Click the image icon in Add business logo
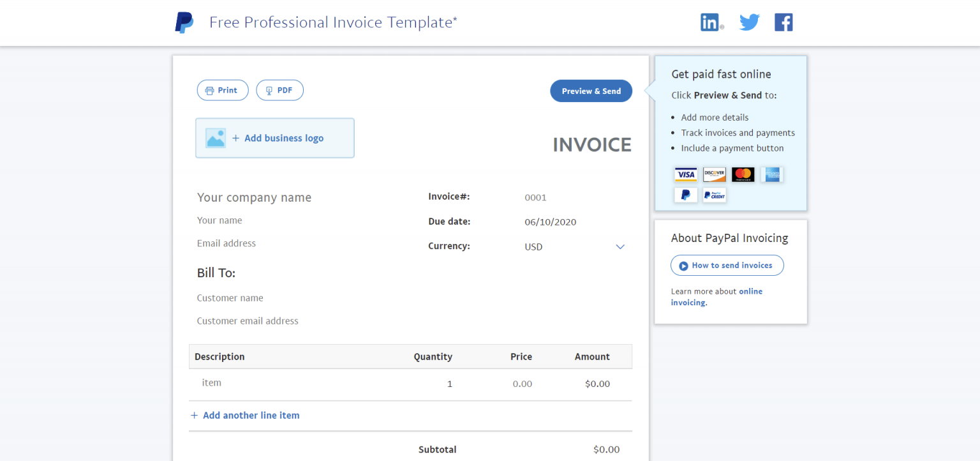This screenshot has height=461, width=980. pos(216,137)
